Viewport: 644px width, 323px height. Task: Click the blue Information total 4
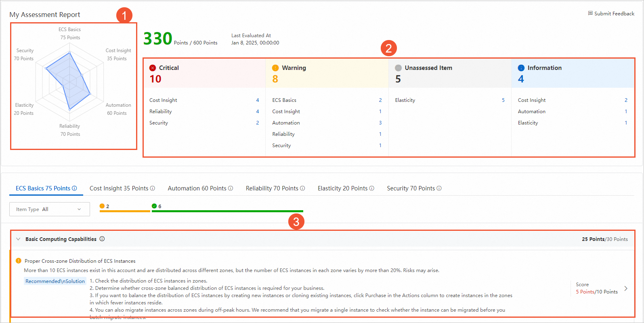point(521,79)
